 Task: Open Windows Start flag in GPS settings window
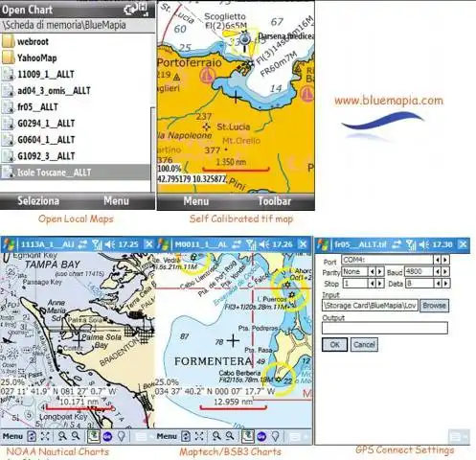tap(323, 245)
